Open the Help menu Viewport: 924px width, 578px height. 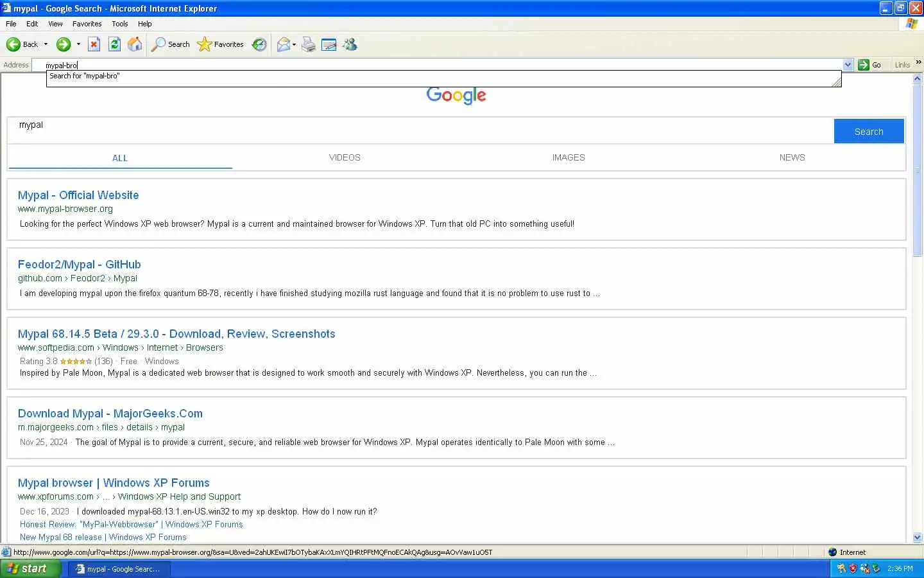pyautogui.click(x=145, y=24)
